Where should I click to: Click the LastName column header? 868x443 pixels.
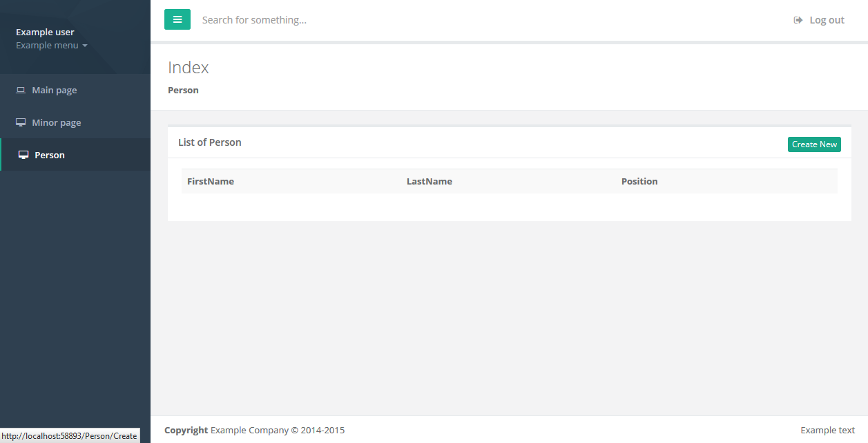[430, 182]
